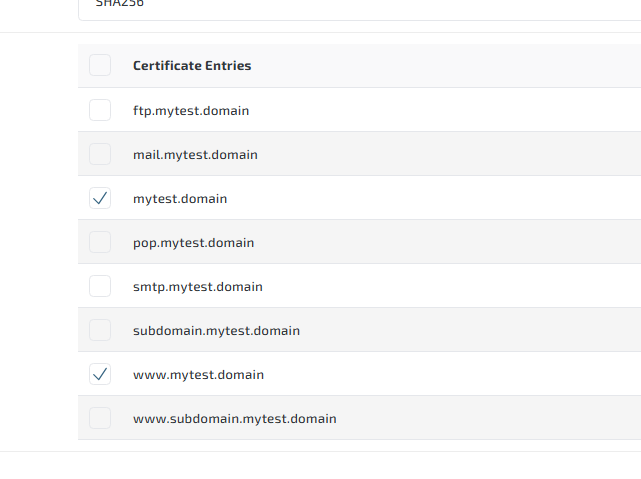
Task: Click the Certificate Entries column header
Action: 192,66
